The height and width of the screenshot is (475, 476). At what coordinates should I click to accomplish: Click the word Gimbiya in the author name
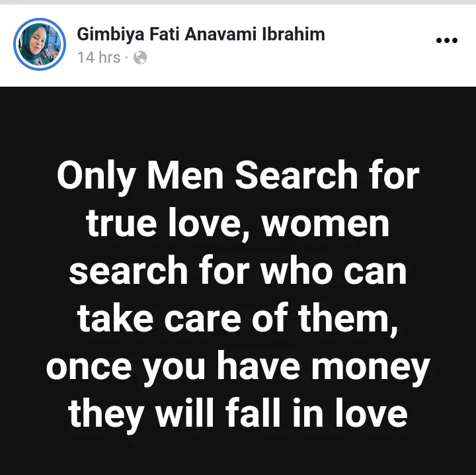(110, 34)
